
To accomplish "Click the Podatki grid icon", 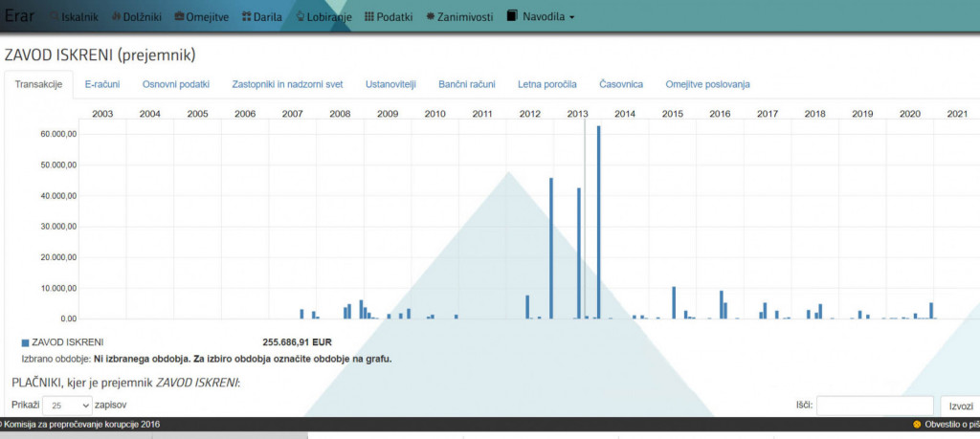I will click(368, 17).
